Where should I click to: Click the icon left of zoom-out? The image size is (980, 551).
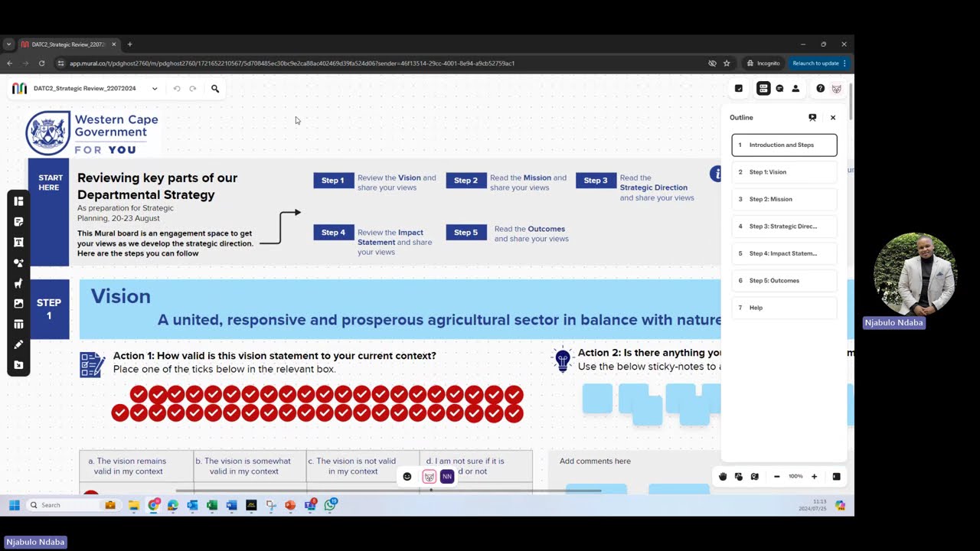point(755,477)
